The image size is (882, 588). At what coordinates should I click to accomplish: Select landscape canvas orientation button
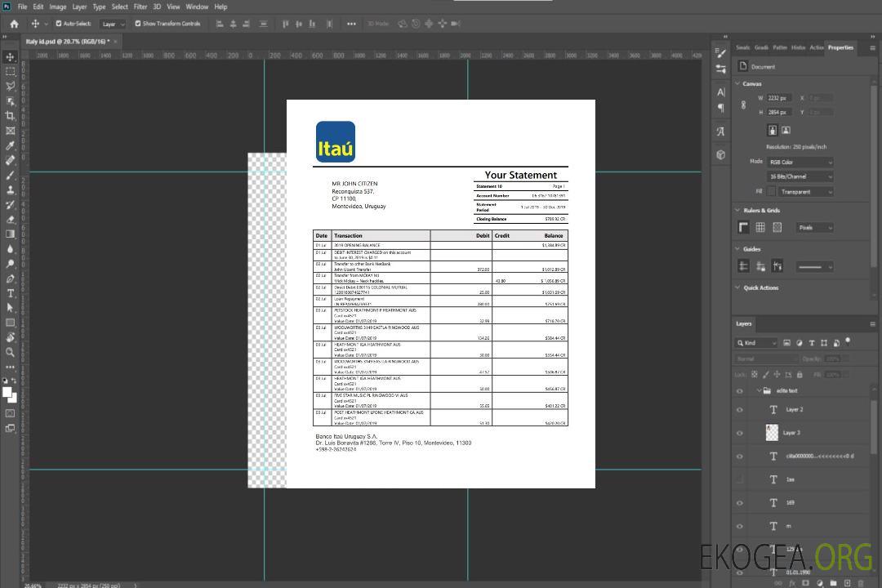(x=786, y=131)
